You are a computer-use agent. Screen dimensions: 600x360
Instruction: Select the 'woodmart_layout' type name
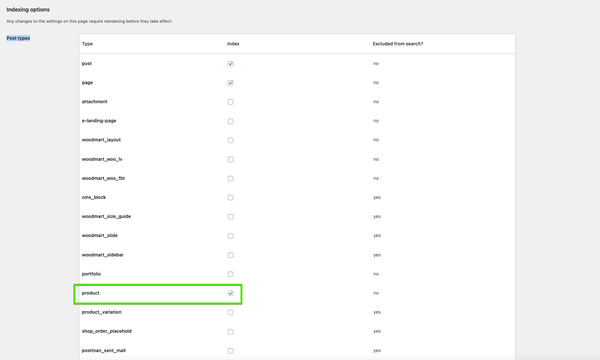101,140
